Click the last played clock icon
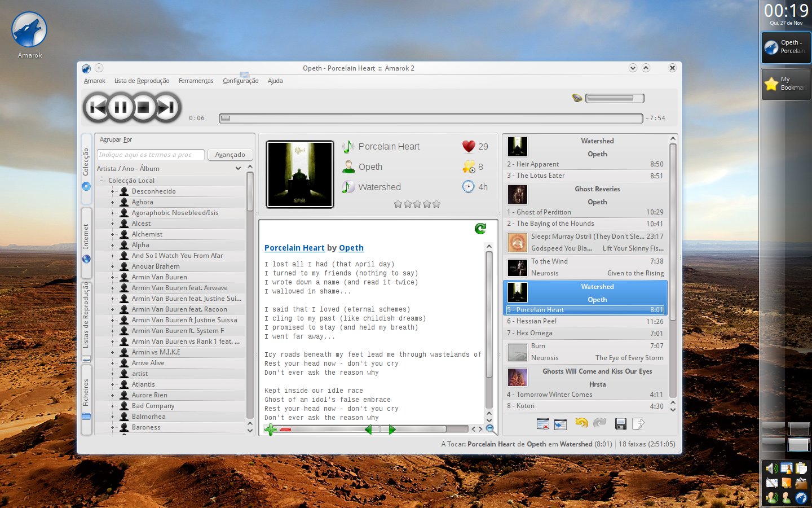Viewport: 812px width, 508px height. pyautogui.click(x=469, y=187)
